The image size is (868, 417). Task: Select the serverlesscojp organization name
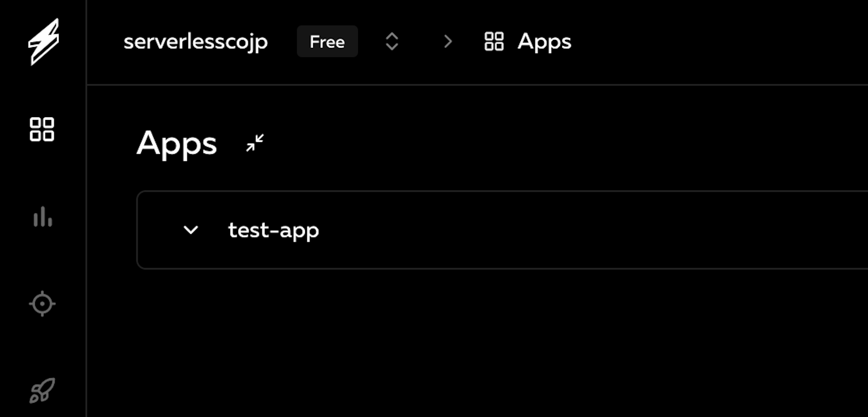(x=196, y=42)
